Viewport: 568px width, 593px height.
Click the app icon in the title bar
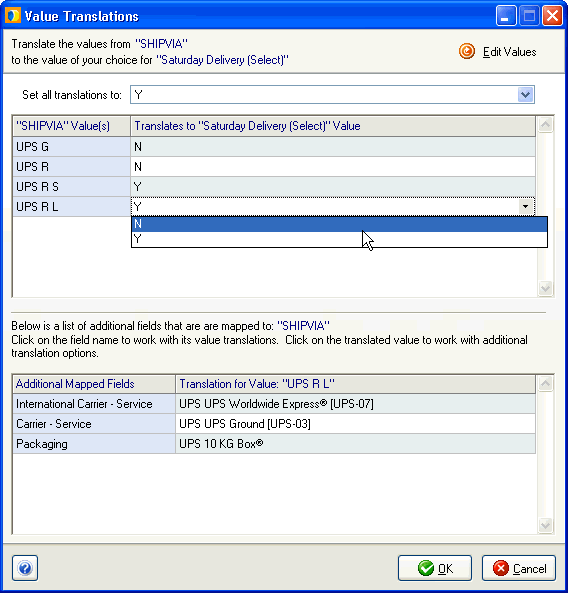[12, 16]
